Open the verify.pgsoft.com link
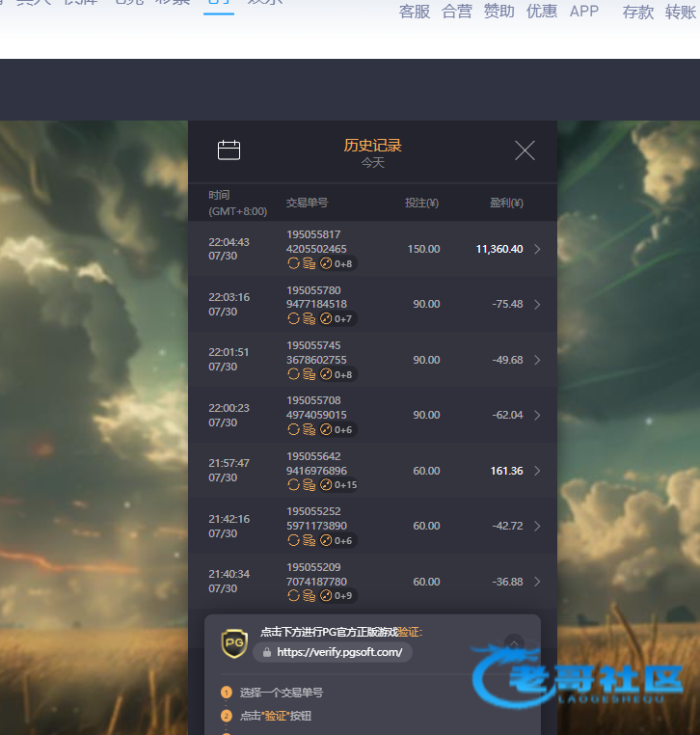This screenshot has width=700, height=735. [333, 652]
